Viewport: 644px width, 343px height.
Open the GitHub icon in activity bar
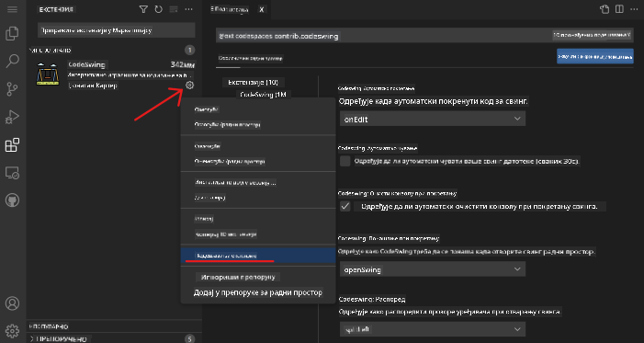[x=12, y=200]
